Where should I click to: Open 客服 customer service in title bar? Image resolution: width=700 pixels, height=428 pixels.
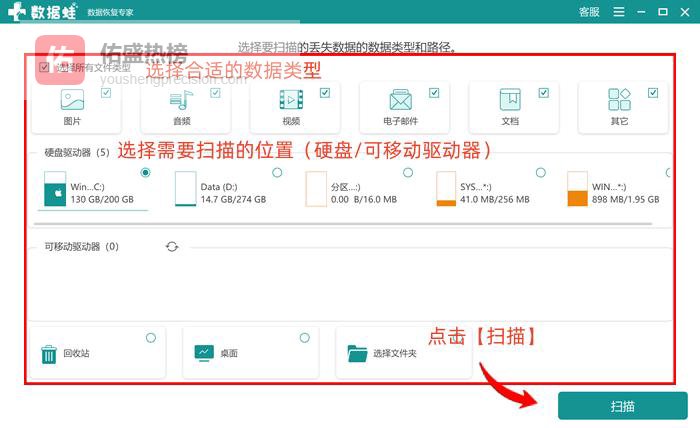[589, 12]
